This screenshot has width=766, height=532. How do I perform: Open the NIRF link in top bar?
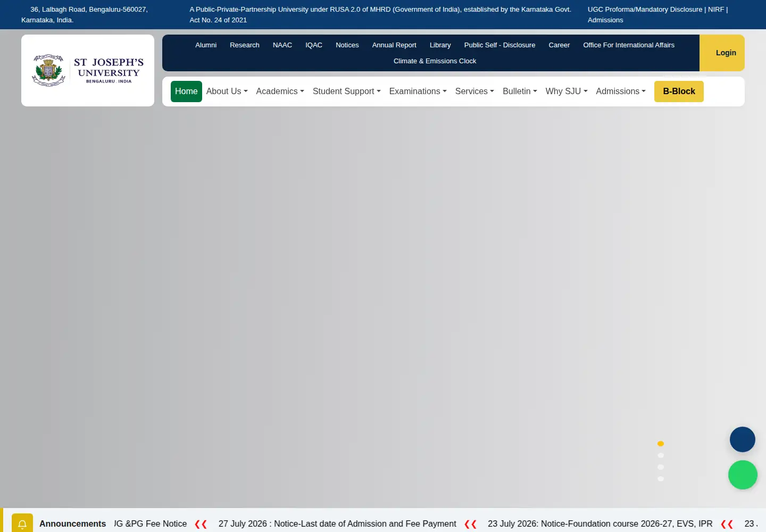[716, 10]
